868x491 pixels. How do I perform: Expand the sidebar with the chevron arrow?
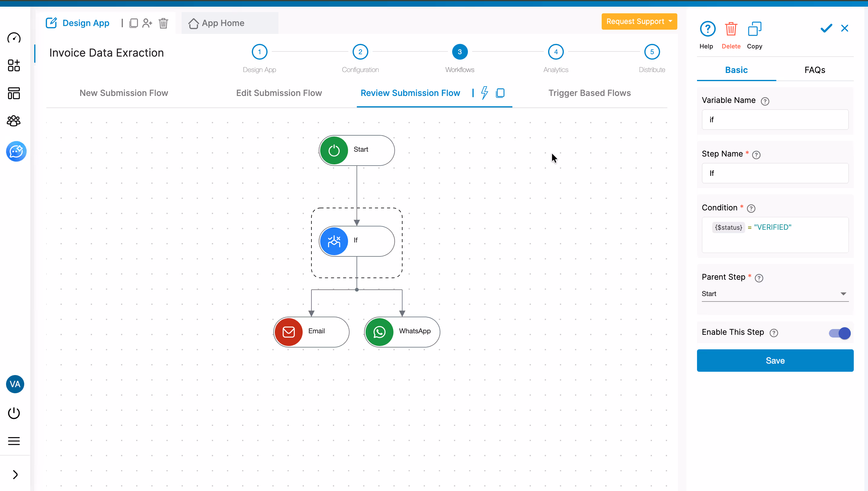[x=15, y=474]
